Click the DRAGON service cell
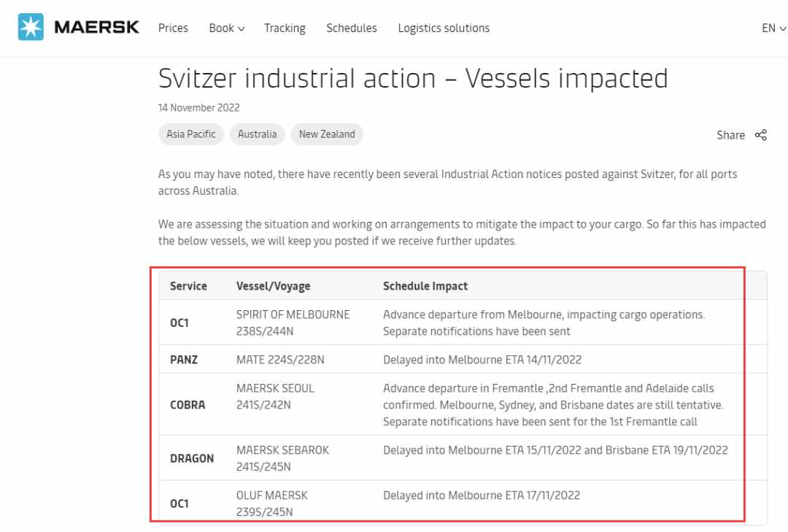This screenshot has height=532, width=788. (x=192, y=458)
